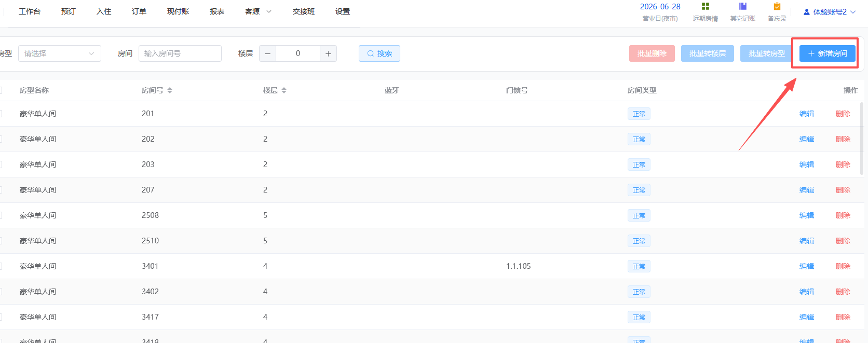The width and height of the screenshot is (868, 343).
Task: Tick the checkbox for room 207
Action: click(1, 190)
